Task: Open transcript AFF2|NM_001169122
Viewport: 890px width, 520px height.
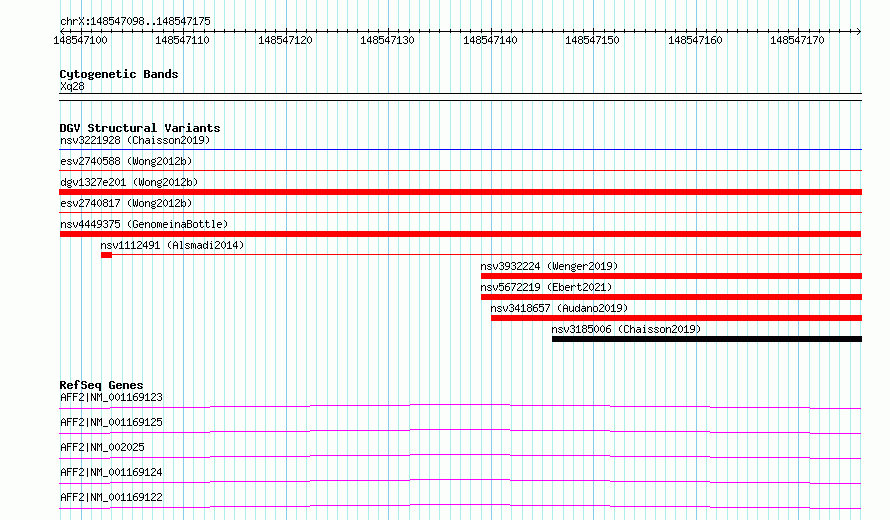Action: click(x=111, y=497)
